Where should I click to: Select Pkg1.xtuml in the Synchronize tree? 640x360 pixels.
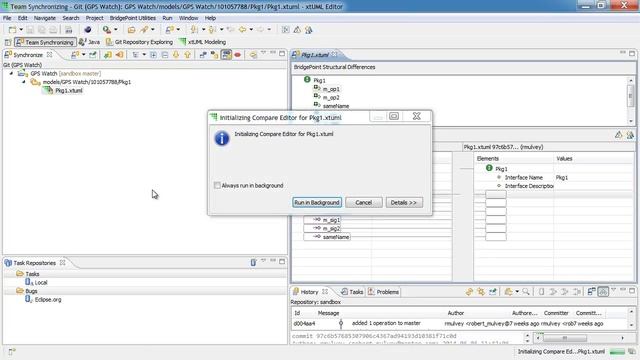coord(69,91)
